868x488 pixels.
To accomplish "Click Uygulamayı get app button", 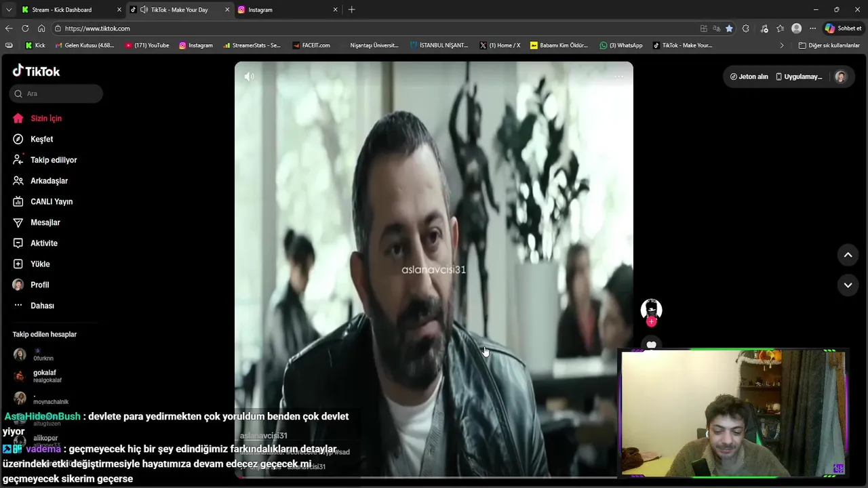I will point(799,77).
